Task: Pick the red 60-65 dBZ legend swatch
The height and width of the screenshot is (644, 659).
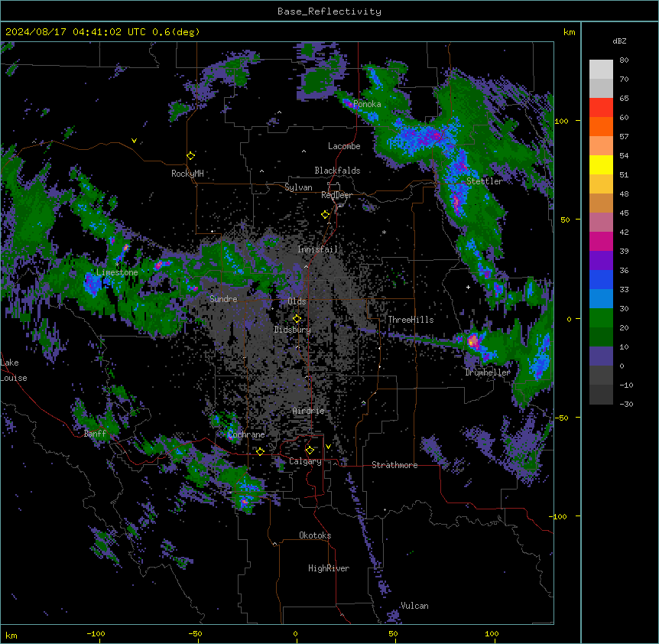Action: [601, 108]
